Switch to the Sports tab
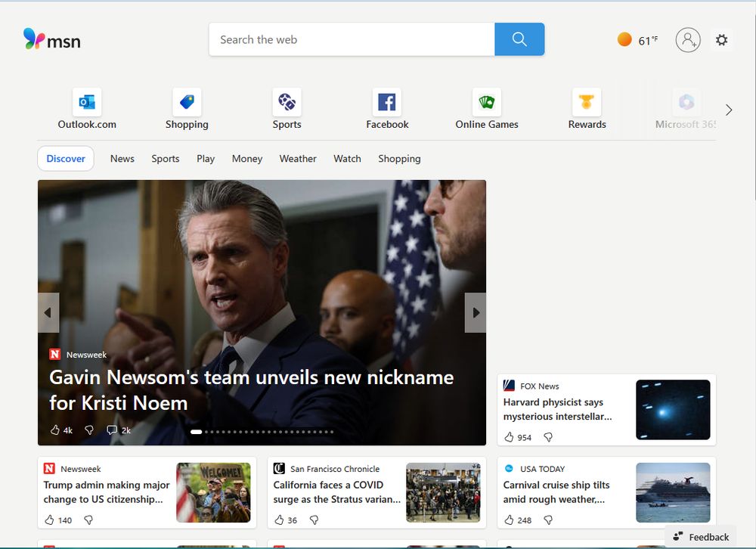This screenshot has width=756, height=549. coord(166,159)
